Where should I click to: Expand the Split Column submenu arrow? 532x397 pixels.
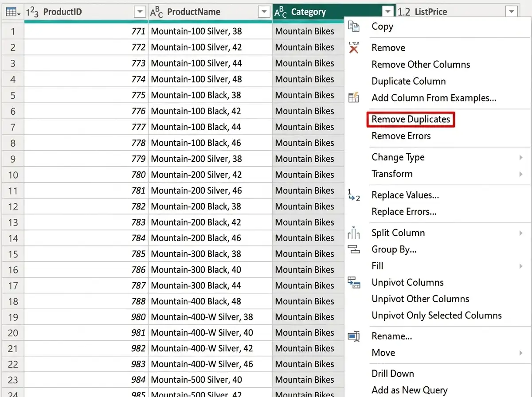[521, 233]
